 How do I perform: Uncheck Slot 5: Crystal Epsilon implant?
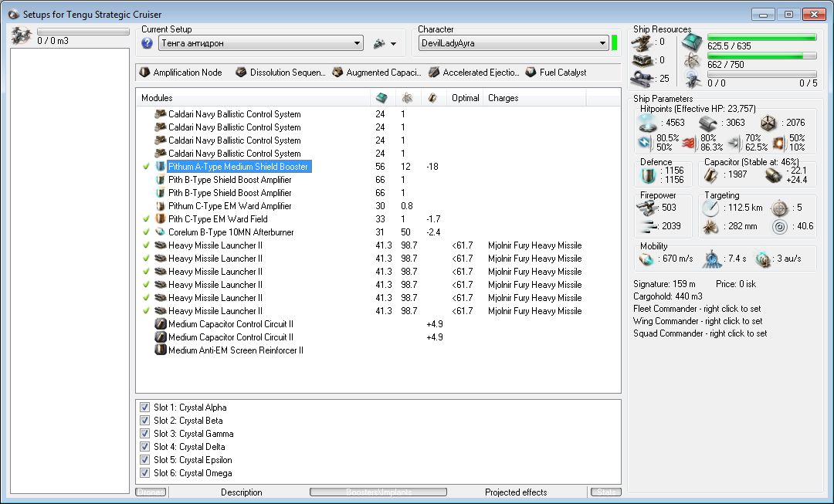[x=144, y=460]
